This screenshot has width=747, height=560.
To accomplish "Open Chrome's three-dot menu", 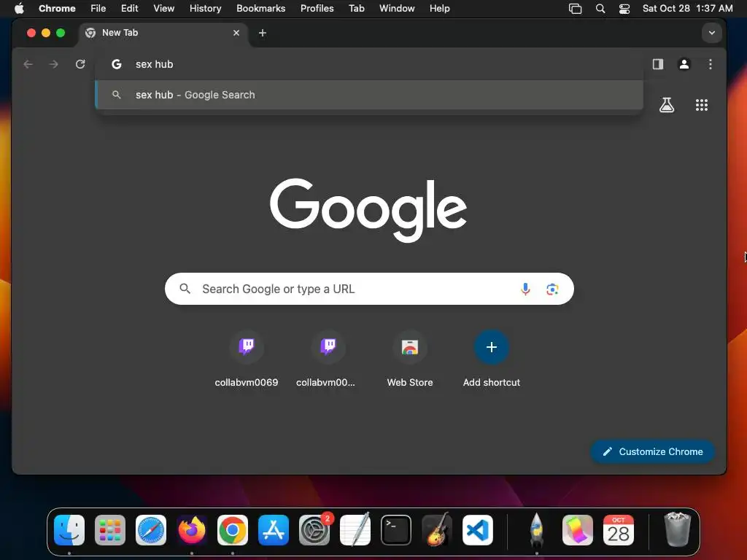I will coord(711,64).
